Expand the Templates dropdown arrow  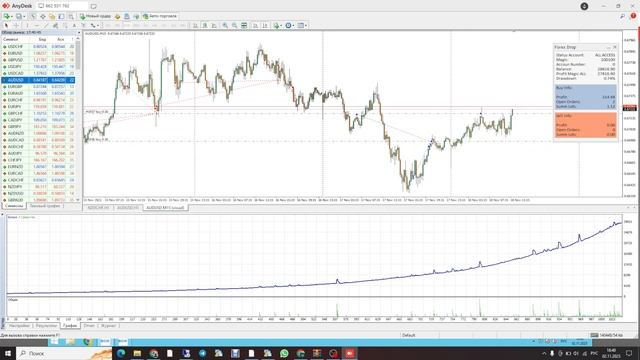click(306, 25)
